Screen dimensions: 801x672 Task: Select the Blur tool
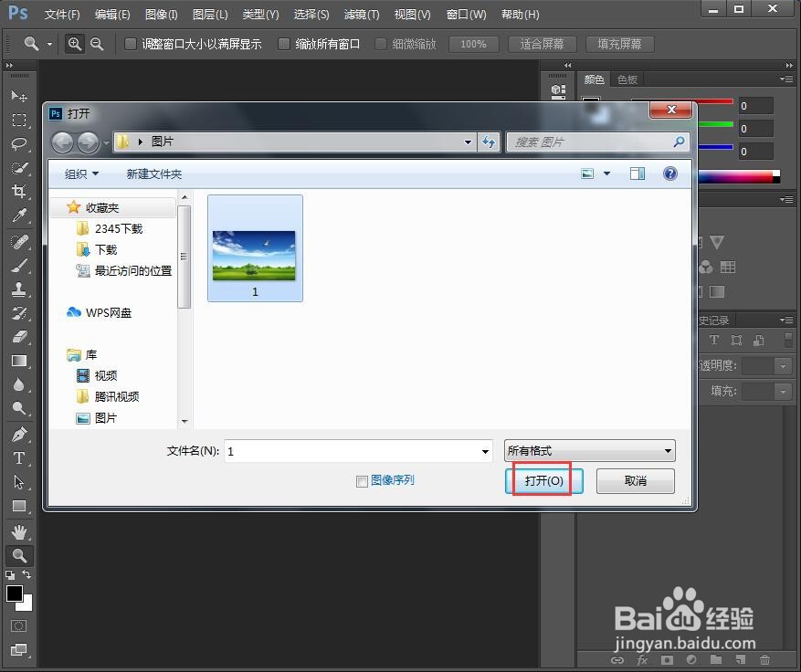(x=19, y=384)
